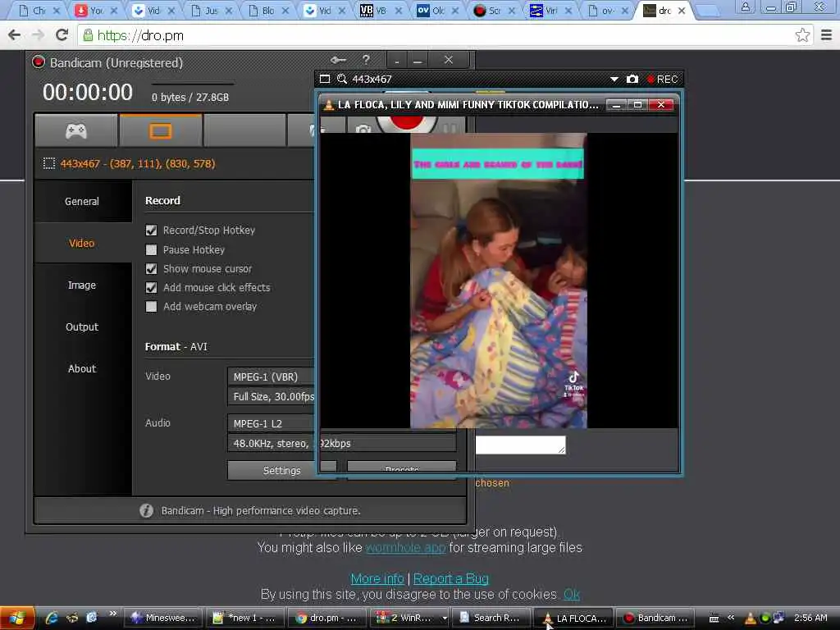Switch to LA FLOCA VLC taskbar item
The image size is (840, 630).
coord(573,618)
